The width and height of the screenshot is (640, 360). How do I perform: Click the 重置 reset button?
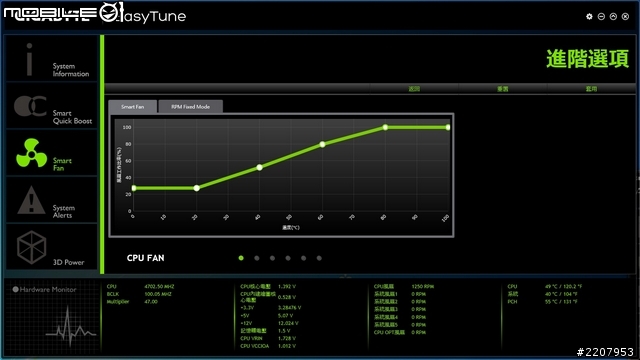click(502, 89)
